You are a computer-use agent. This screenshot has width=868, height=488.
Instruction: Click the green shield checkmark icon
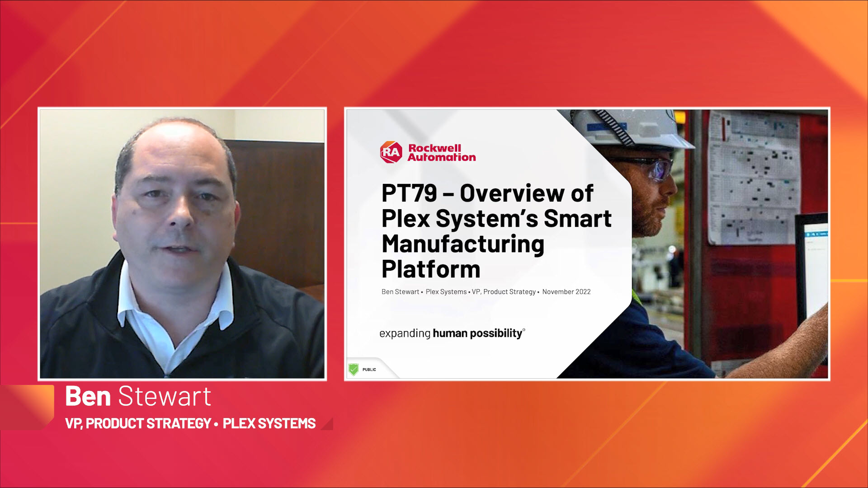point(354,370)
